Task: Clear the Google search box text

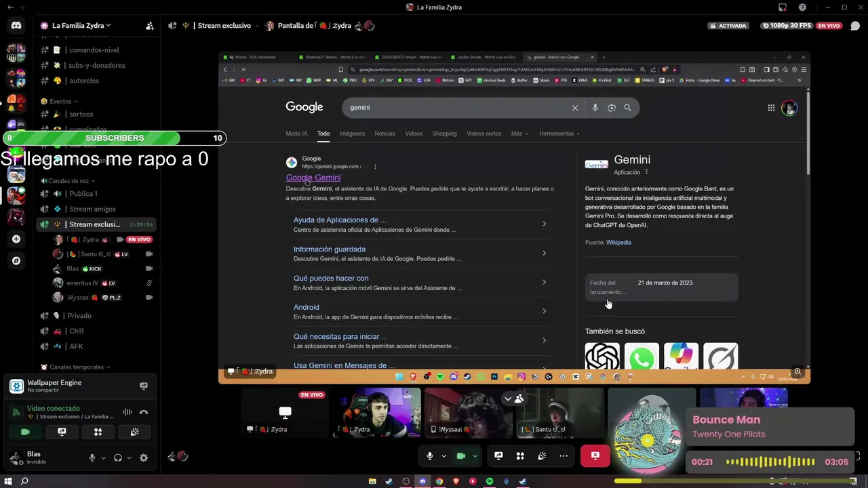Action: click(575, 108)
